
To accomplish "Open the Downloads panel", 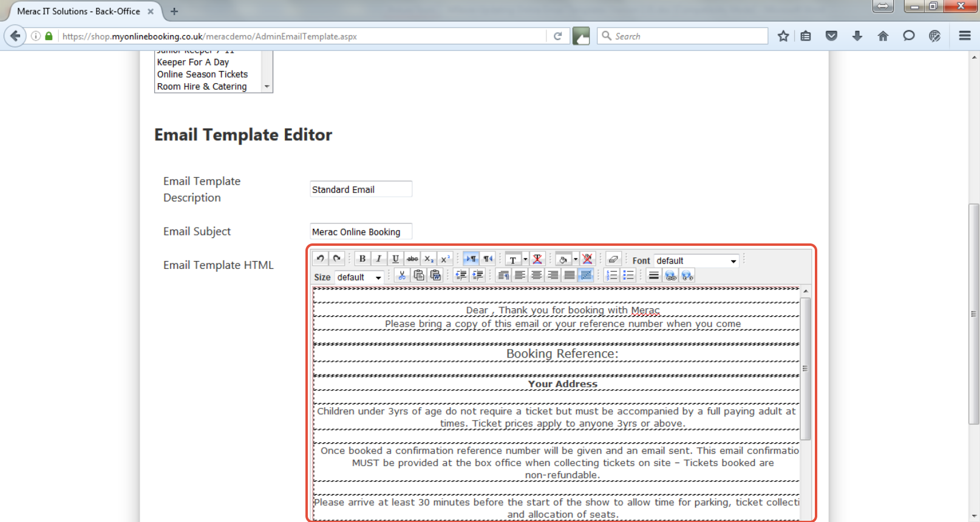I will click(857, 36).
